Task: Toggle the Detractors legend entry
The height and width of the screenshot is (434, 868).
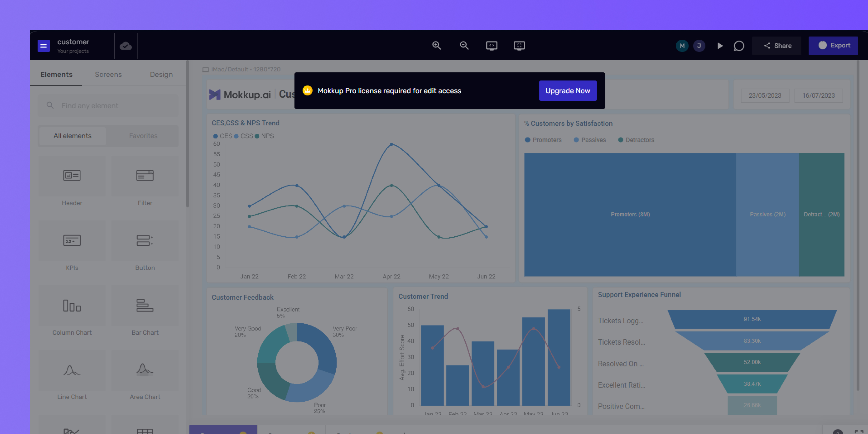Action: click(x=636, y=140)
